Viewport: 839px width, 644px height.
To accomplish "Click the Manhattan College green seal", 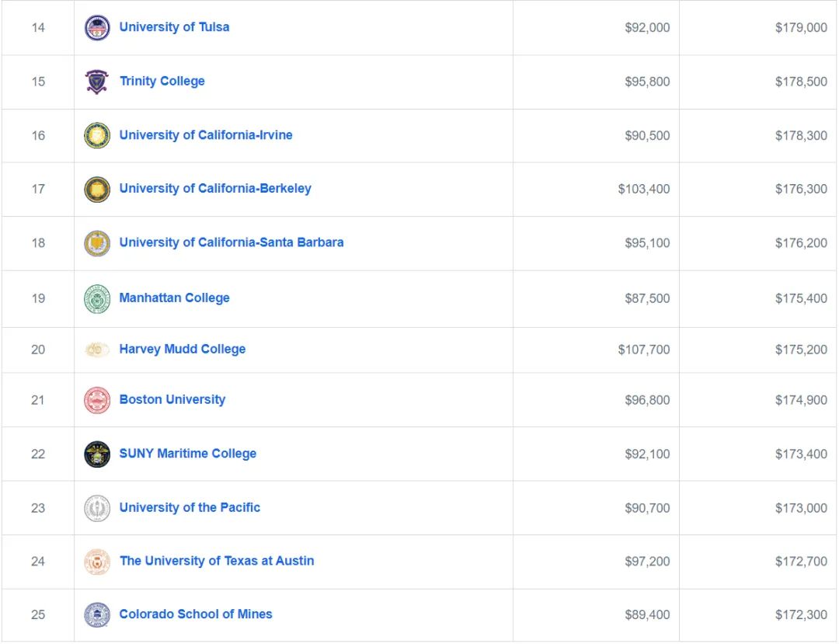I will click(97, 298).
